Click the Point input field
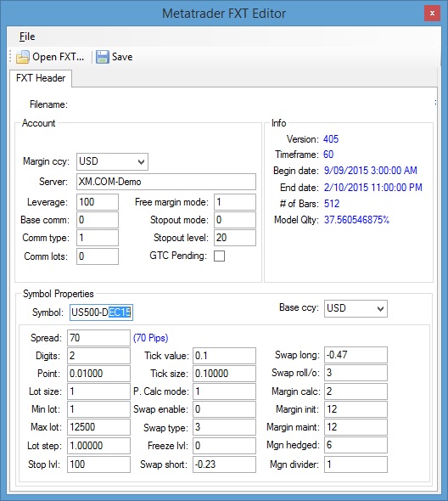Screen dimensions: 448x501 [x=98, y=374]
